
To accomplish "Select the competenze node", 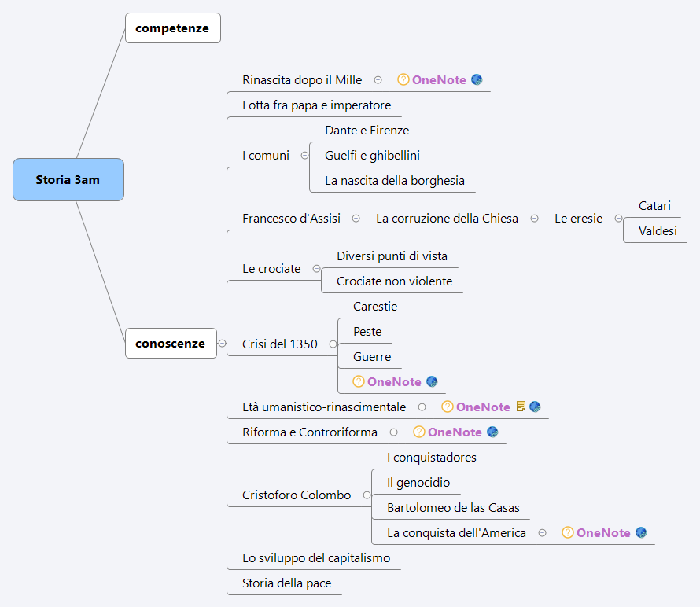I will tap(172, 28).
